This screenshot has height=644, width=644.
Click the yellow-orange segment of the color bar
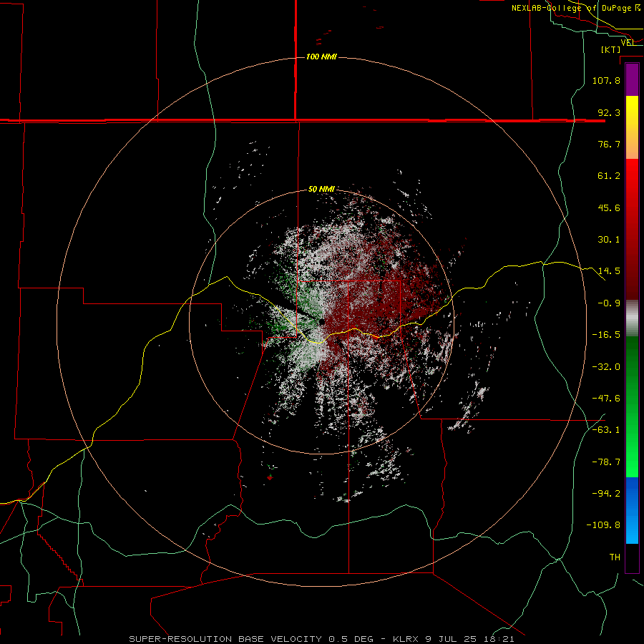coord(632,127)
